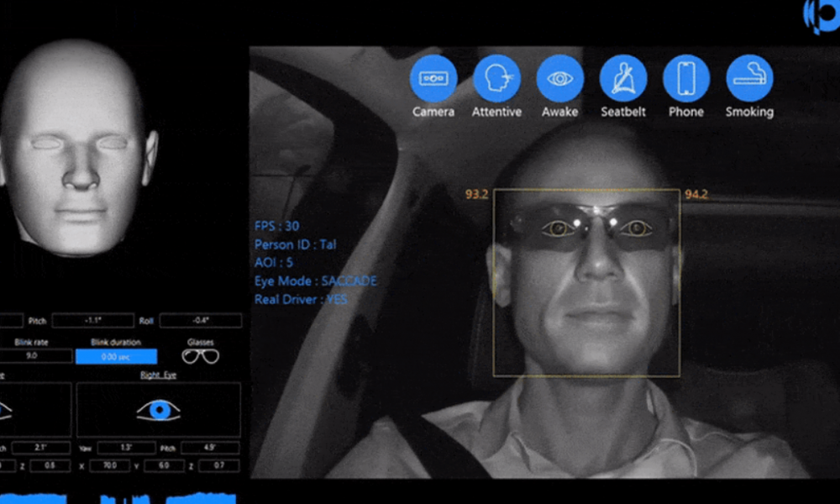Select the Right Eye X value field

110,466
